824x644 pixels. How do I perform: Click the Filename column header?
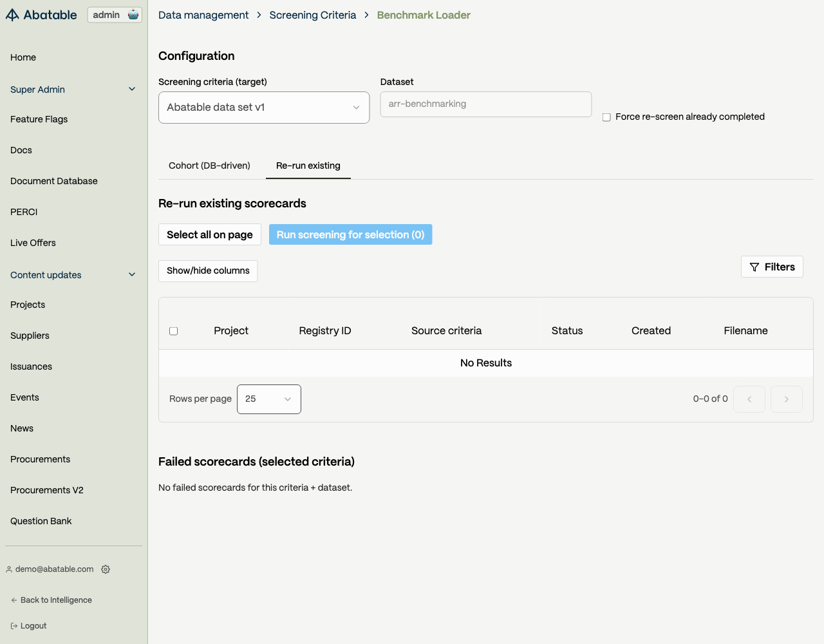tap(745, 330)
